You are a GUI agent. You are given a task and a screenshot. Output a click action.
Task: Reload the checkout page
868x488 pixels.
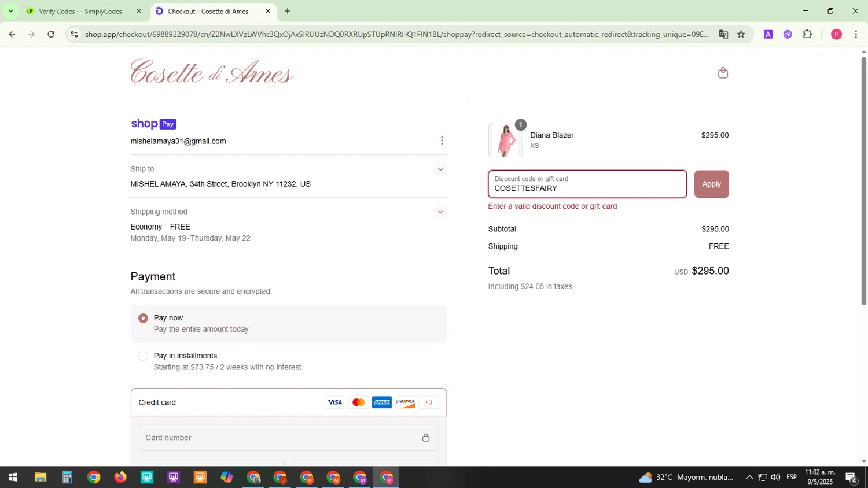(51, 34)
